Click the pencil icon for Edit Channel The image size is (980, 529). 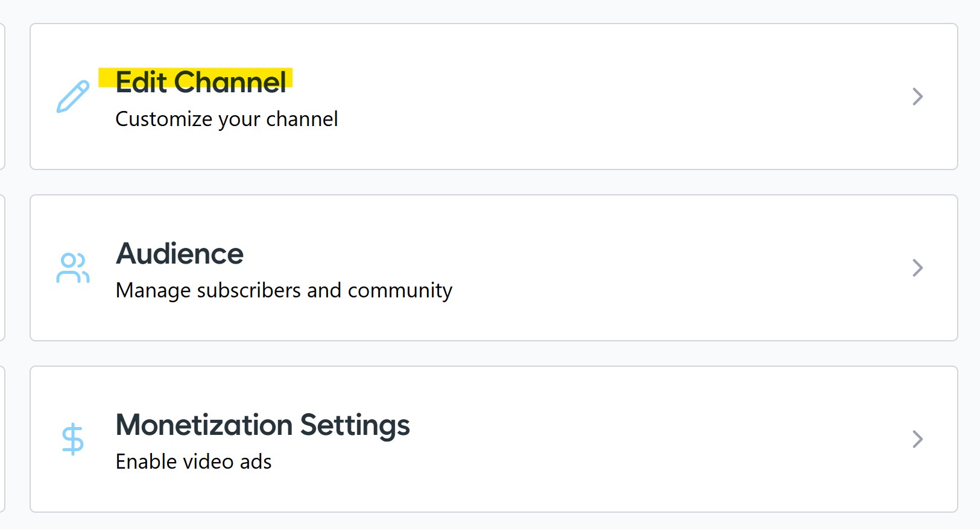tap(73, 97)
